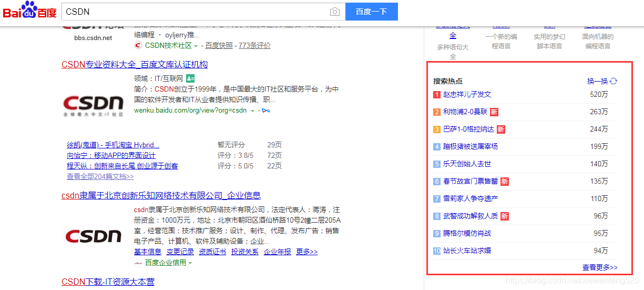Open hot search 雪莉家人争夺遗产
Image resolution: width=644 pixels, height=290 pixels.
(x=471, y=198)
